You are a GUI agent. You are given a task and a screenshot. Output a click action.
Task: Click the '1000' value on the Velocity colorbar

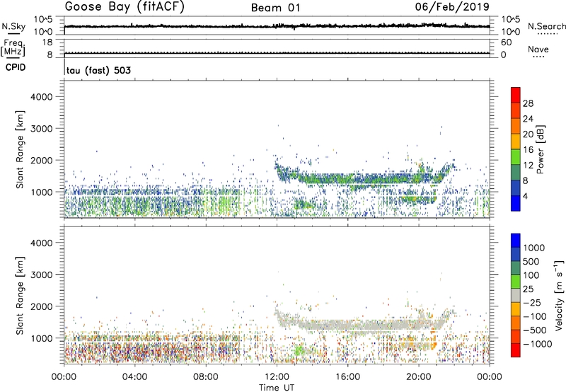534,248
